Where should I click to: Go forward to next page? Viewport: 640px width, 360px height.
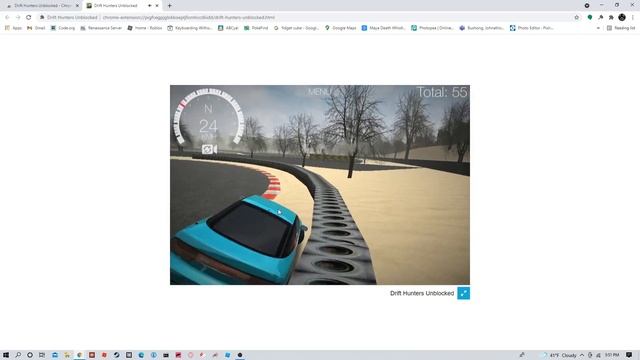[x=18, y=17]
